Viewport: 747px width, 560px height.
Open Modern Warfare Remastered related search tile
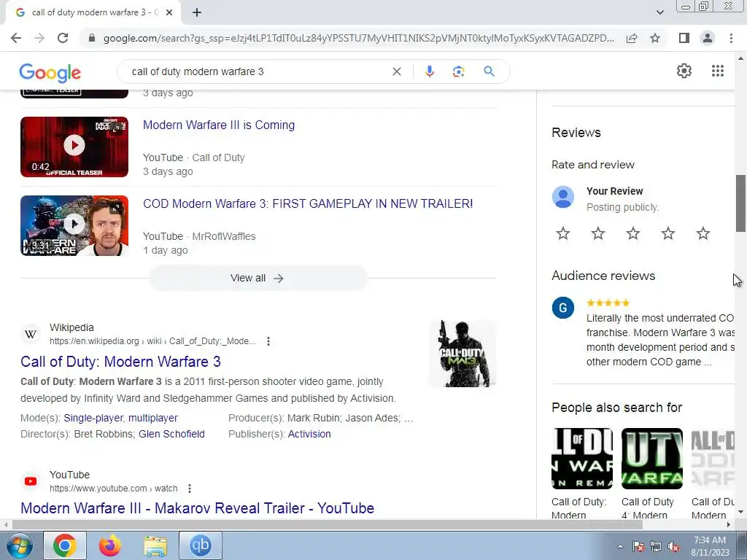[582, 474]
